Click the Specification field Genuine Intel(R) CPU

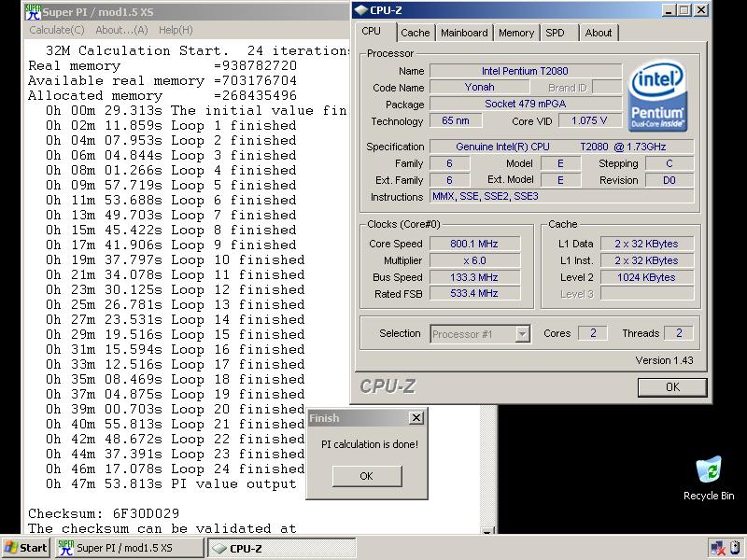point(561,147)
